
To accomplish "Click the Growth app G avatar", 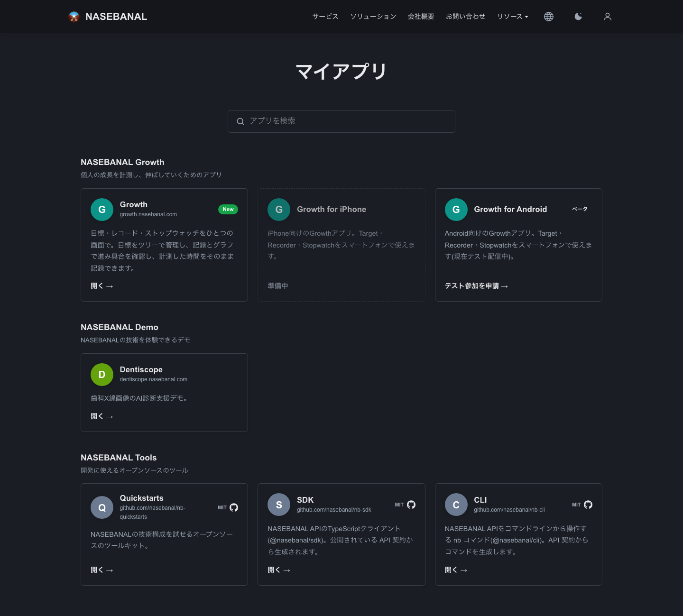I will point(102,210).
